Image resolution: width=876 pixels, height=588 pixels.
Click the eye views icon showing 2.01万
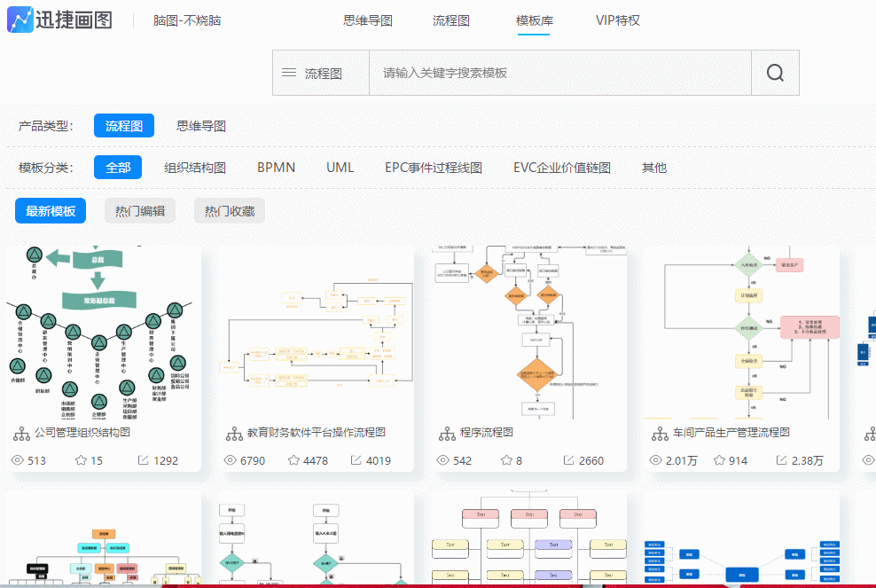(656, 460)
